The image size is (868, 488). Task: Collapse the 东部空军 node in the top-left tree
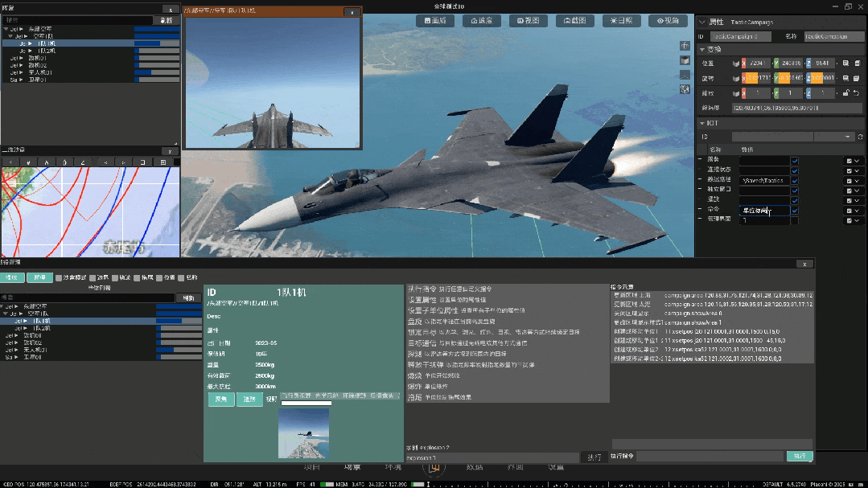[x=6, y=29]
